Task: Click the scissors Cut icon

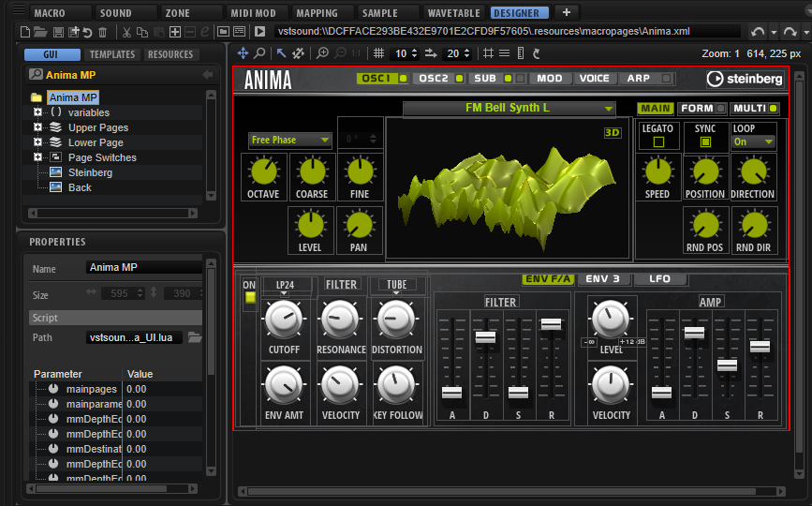Action: (x=126, y=32)
